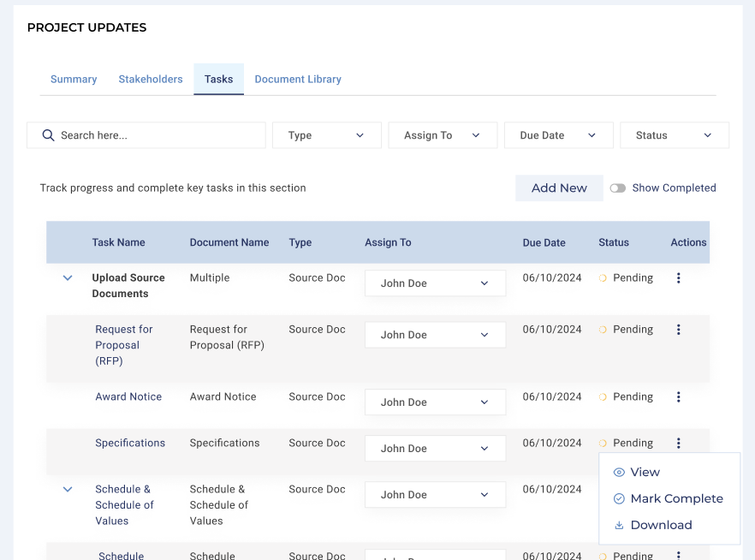This screenshot has width=755, height=560.
Task: Expand the Status filter dropdown
Action: 674,135
